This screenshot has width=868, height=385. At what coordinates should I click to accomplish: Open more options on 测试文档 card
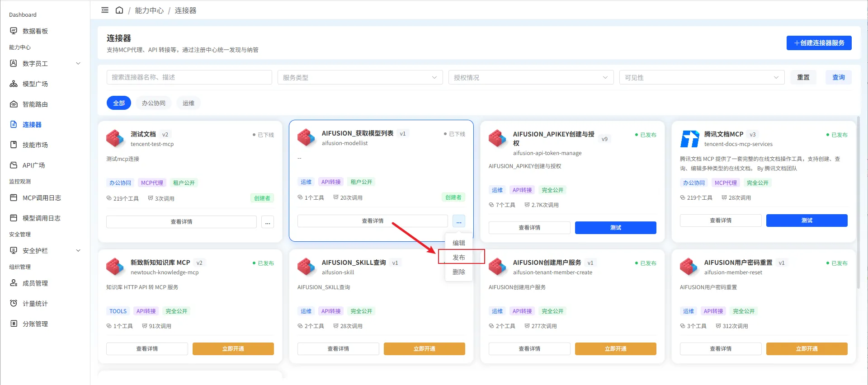click(268, 222)
